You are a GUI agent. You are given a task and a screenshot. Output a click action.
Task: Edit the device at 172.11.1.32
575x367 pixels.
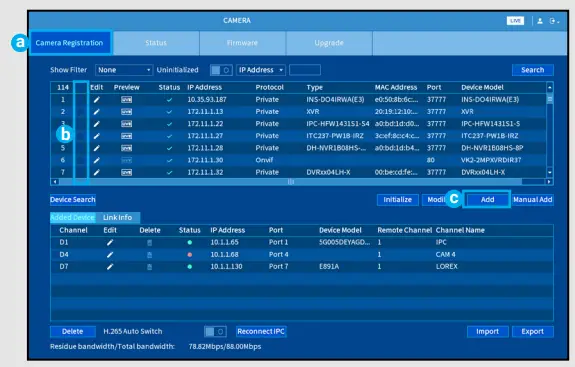(96, 172)
